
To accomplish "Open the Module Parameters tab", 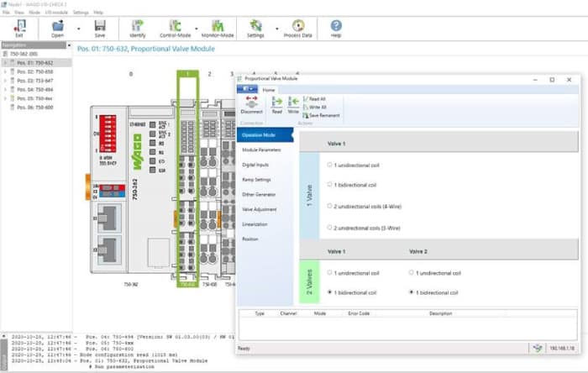I will (261, 150).
